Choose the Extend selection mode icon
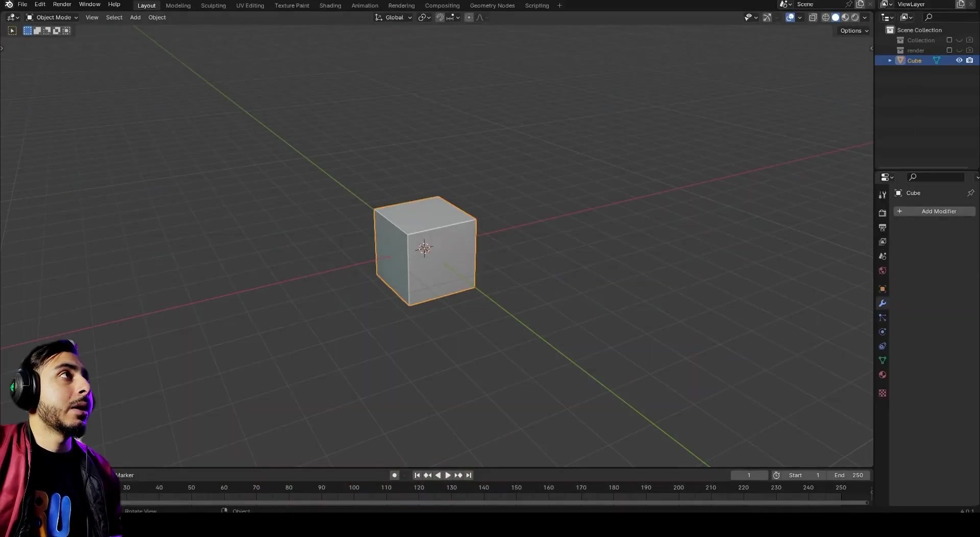 (37, 31)
